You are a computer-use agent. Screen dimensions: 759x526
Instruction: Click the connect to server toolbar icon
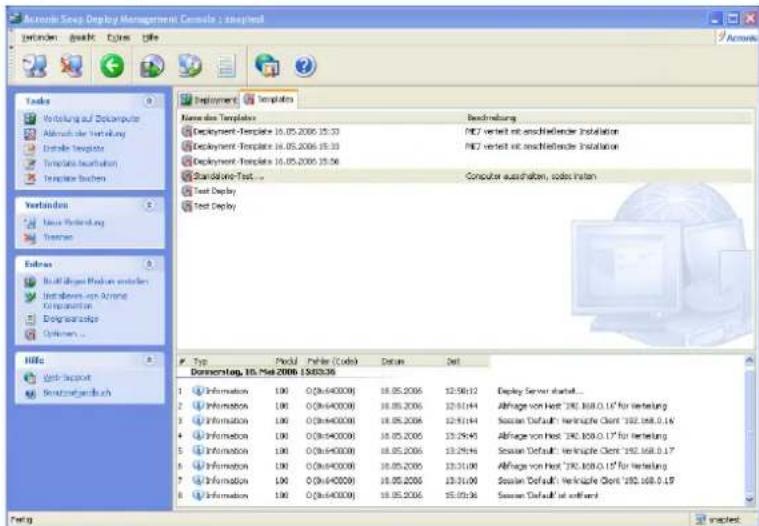(x=35, y=66)
